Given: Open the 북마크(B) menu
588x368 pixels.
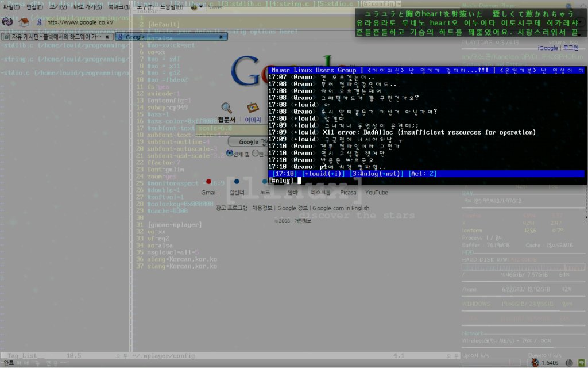Looking at the screenshot, I should [118, 7].
